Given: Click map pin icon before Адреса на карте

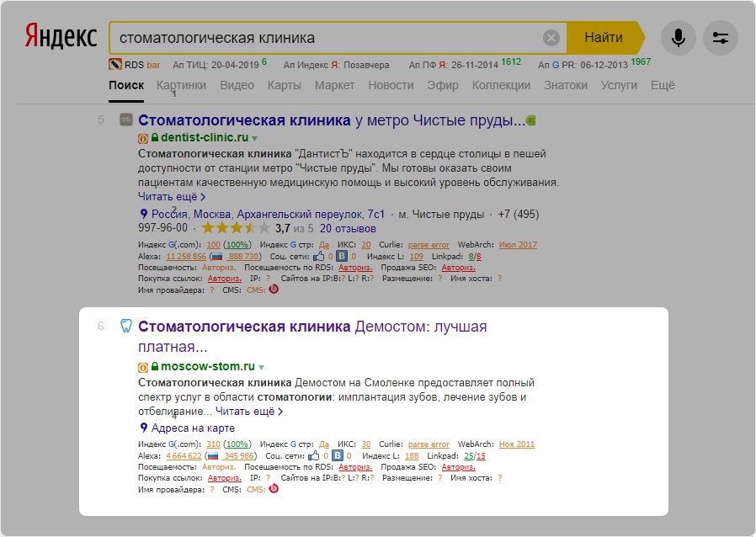Looking at the screenshot, I should tap(143, 428).
